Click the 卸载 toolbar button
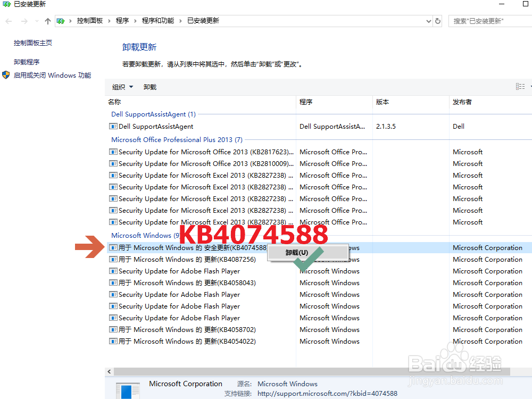 click(x=150, y=87)
